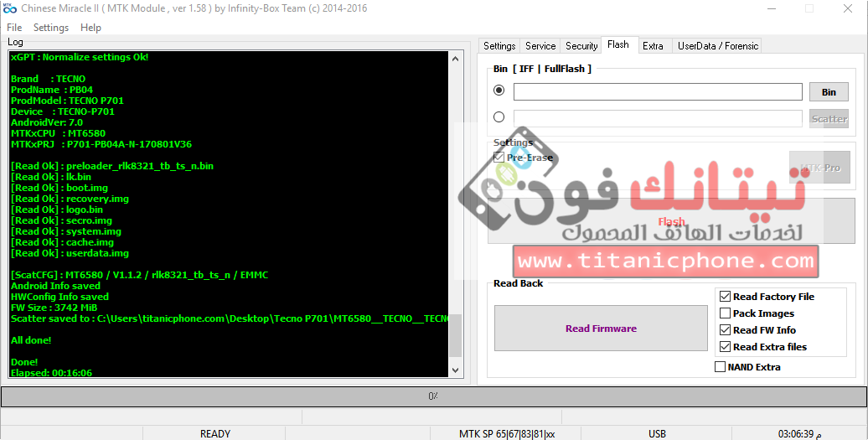Click the '[Read Ok] : boot.img' log line
868x440 pixels.
pos(59,188)
